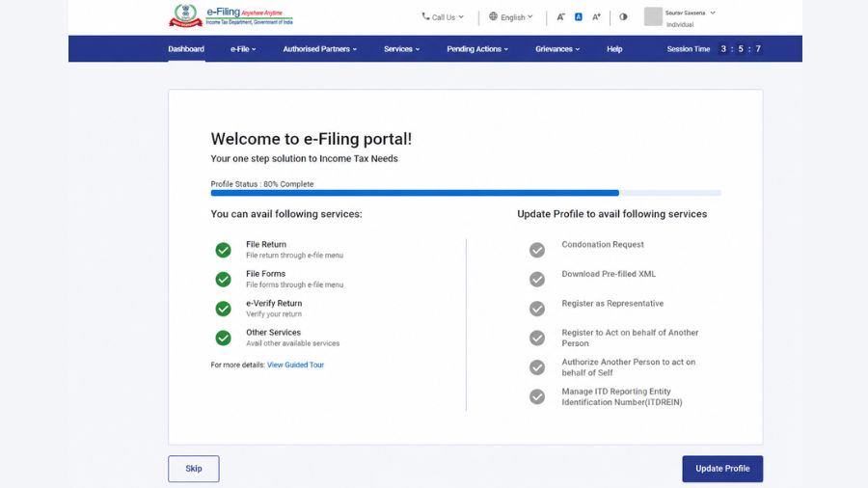Toggle the high contrast mode icon
The height and width of the screenshot is (488, 868).
pyautogui.click(x=623, y=16)
